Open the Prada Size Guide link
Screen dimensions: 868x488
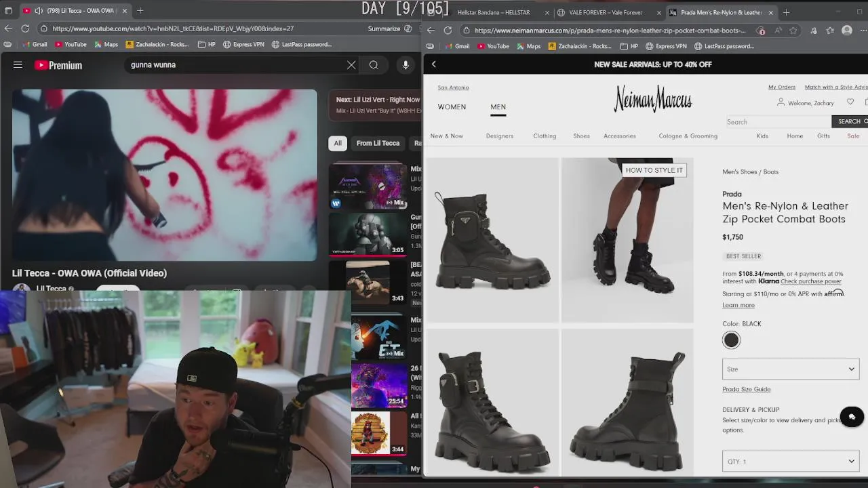747,390
